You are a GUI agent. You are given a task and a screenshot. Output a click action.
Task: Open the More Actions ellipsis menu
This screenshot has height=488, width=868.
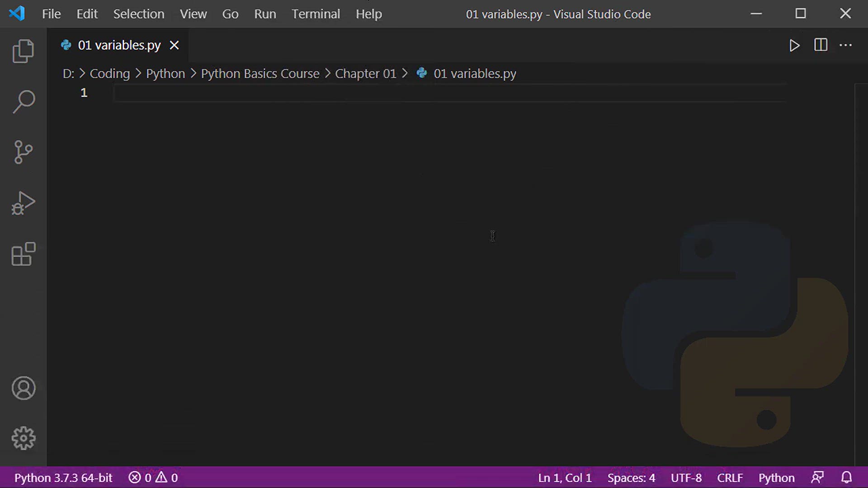pyautogui.click(x=845, y=45)
